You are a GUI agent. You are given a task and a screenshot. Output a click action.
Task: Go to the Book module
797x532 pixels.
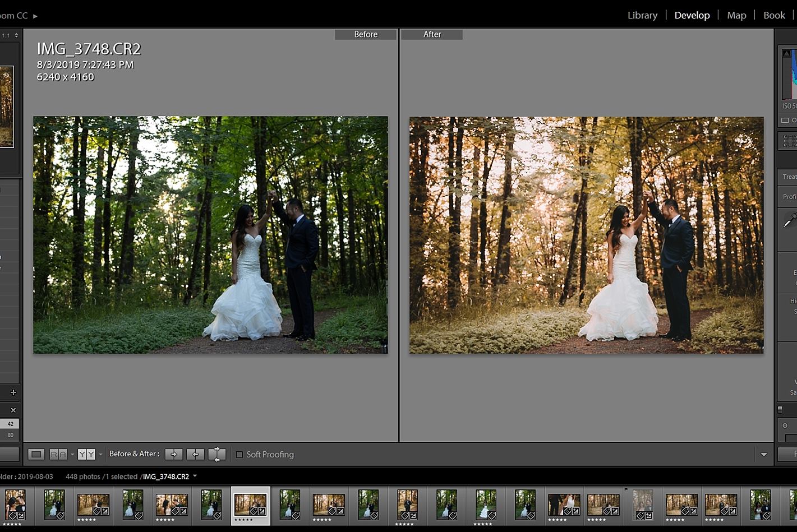[774, 15]
